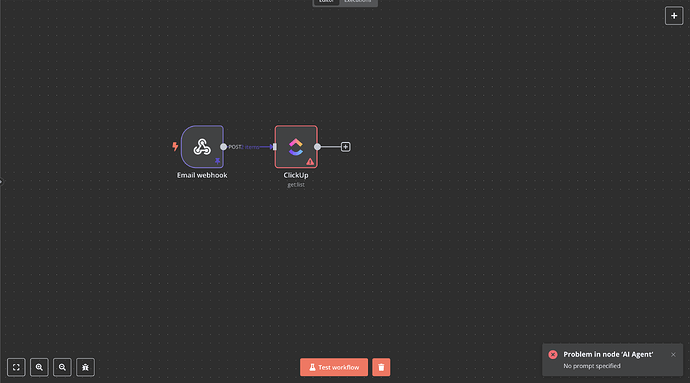The height and width of the screenshot is (383, 690).
Task: Click the 'get:list' subtitle under ClickUp
Action: [x=296, y=185]
